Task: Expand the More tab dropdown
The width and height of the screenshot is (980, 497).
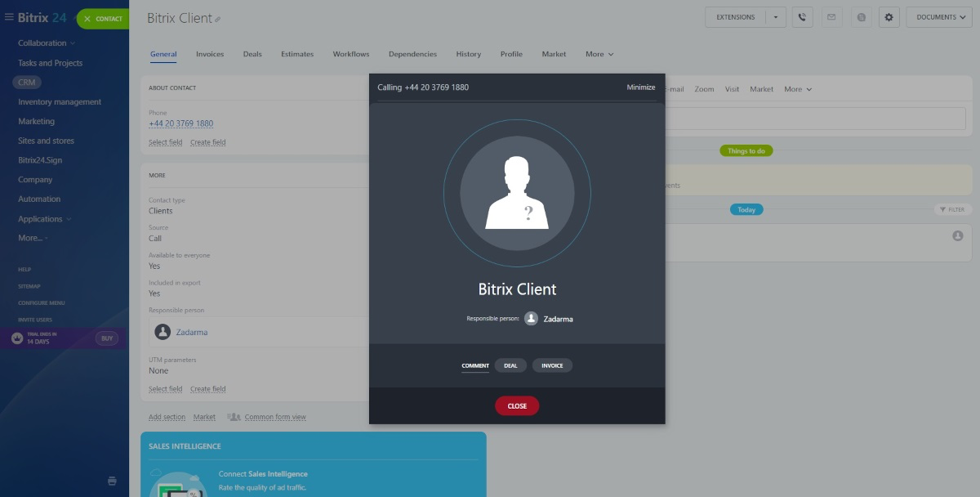Action: [x=599, y=54]
